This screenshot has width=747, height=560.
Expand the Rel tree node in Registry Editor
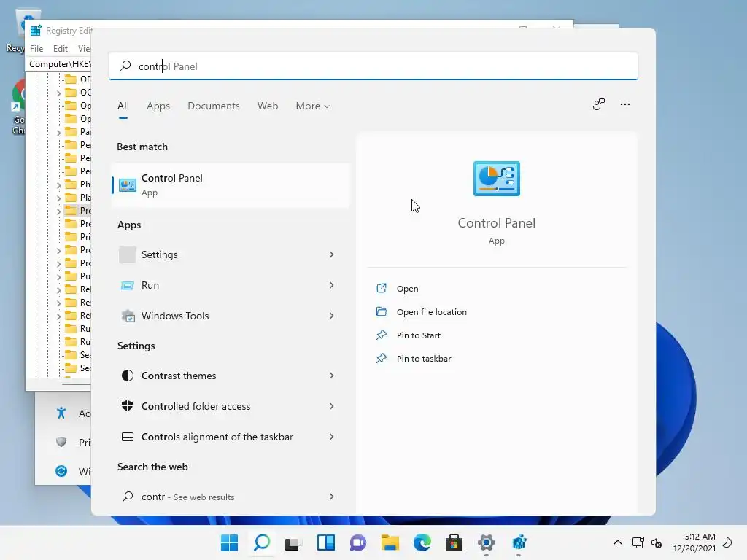click(x=58, y=290)
